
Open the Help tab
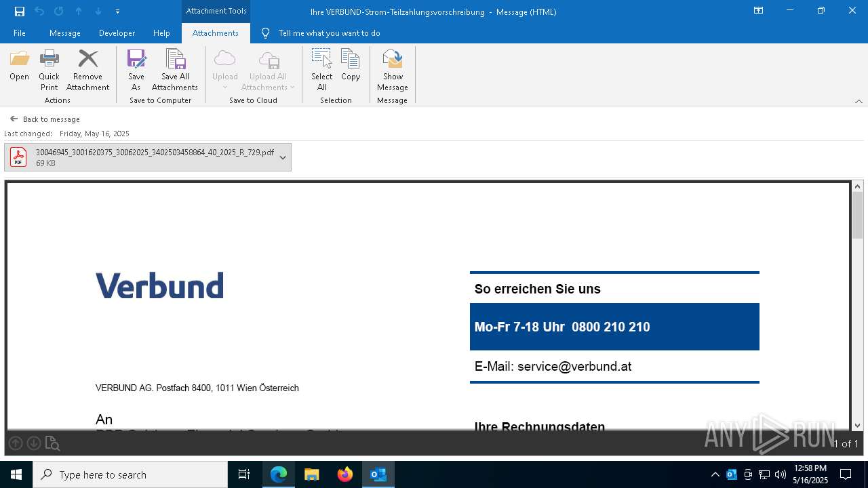(x=161, y=33)
